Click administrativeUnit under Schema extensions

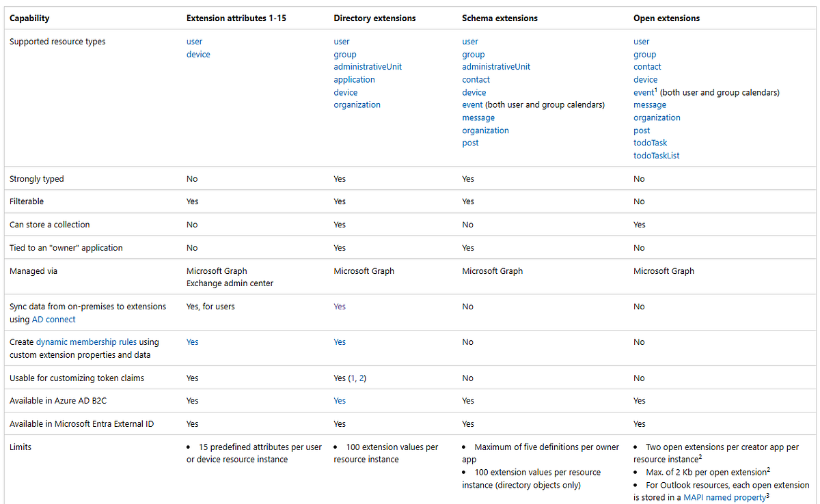[496, 67]
